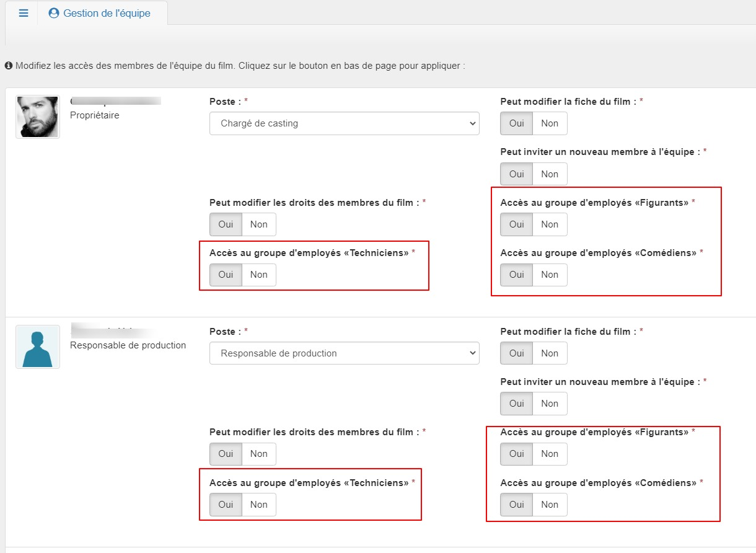Set Non for owner's Techniciens group access

pyautogui.click(x=259, y=275)
